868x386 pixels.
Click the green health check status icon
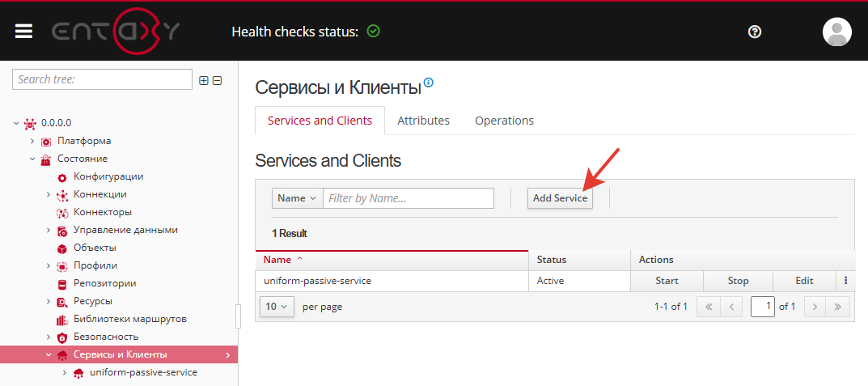373,32
